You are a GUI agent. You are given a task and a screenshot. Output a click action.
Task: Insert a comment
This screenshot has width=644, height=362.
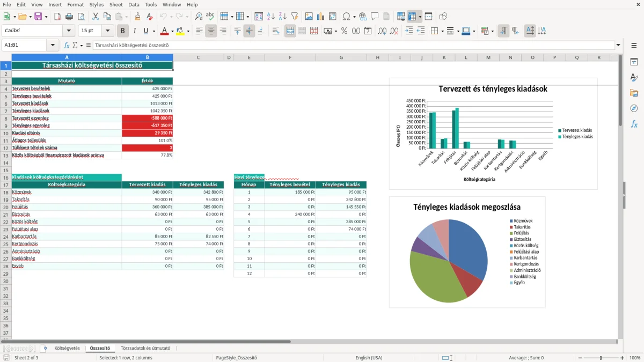(375, 17)
